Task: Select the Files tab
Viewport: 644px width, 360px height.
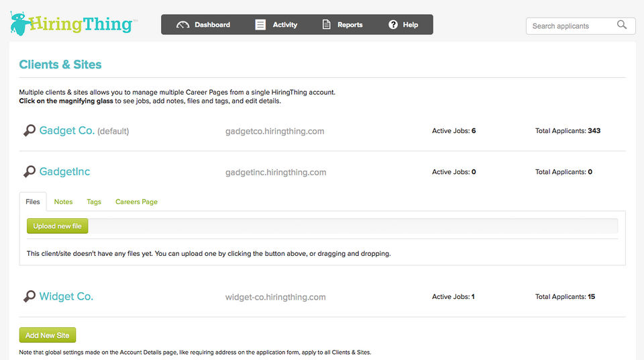Action: (33, 201)
